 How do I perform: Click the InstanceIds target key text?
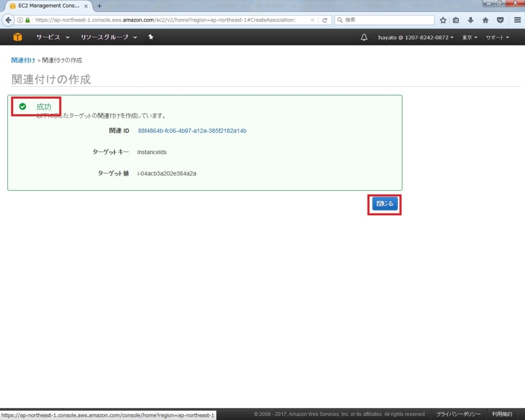click(152, 152)
